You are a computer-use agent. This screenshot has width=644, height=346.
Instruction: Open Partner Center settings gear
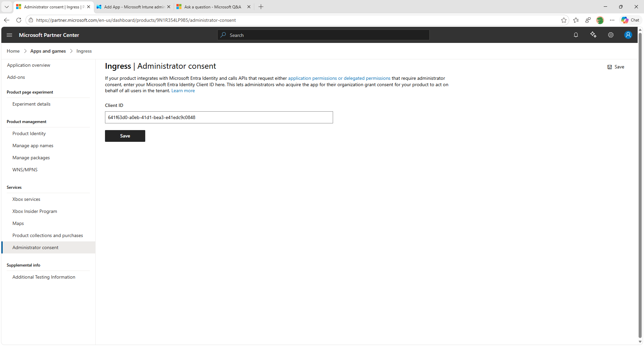pos(611,35)
